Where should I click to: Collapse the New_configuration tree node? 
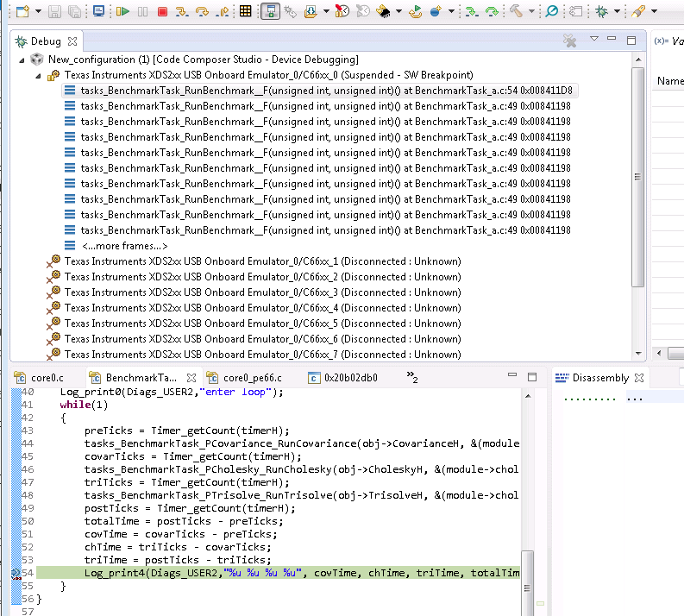tap(22, 60)
